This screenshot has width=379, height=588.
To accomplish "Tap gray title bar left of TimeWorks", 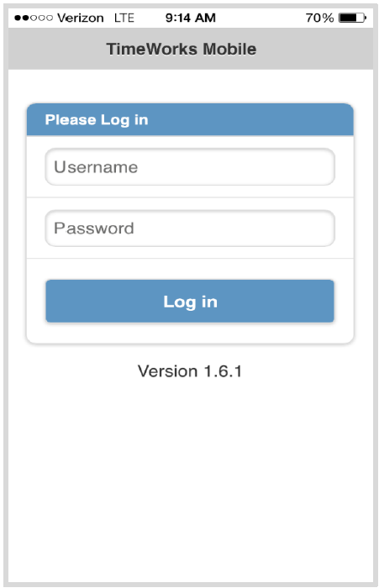I will tap(56, 49).
